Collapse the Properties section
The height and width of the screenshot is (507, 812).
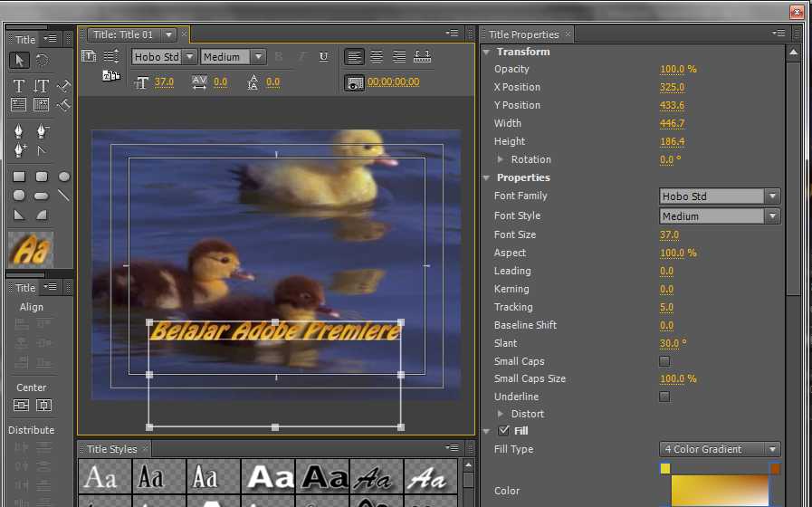(486, 177)
